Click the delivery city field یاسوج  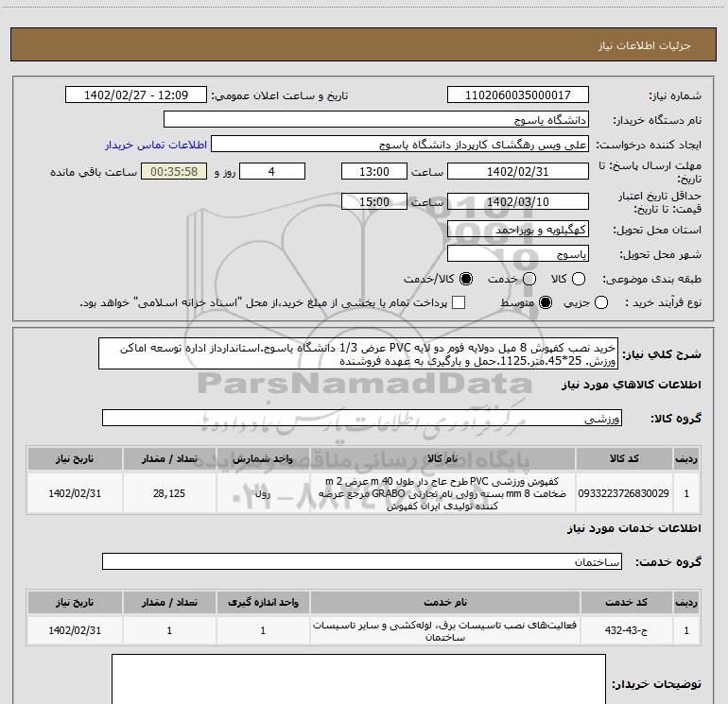[x=518, y=253]
